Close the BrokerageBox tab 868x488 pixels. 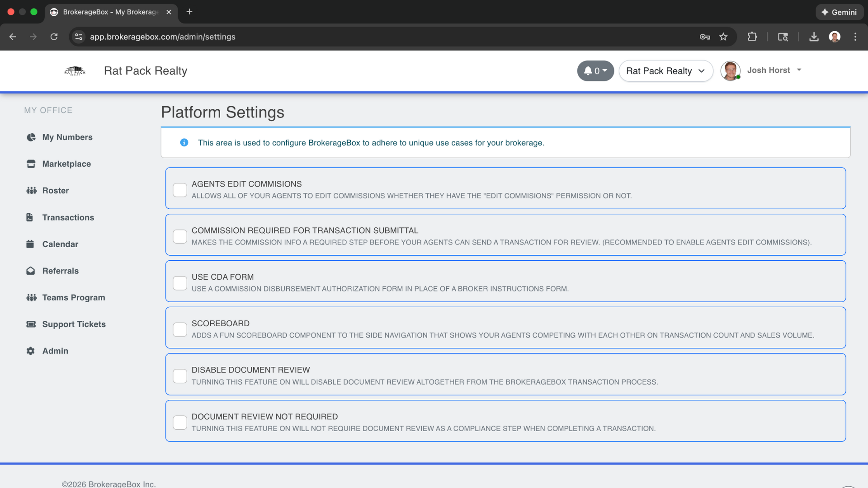(x=169, y=12)
